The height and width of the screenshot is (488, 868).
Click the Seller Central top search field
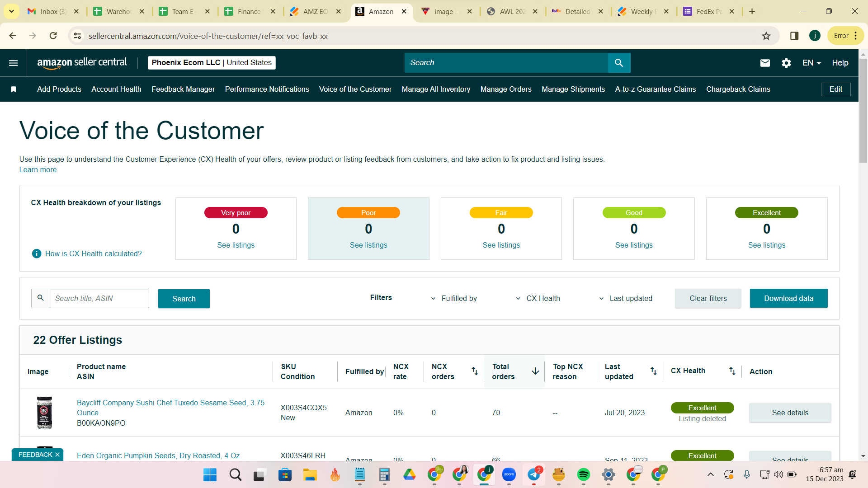506,63
